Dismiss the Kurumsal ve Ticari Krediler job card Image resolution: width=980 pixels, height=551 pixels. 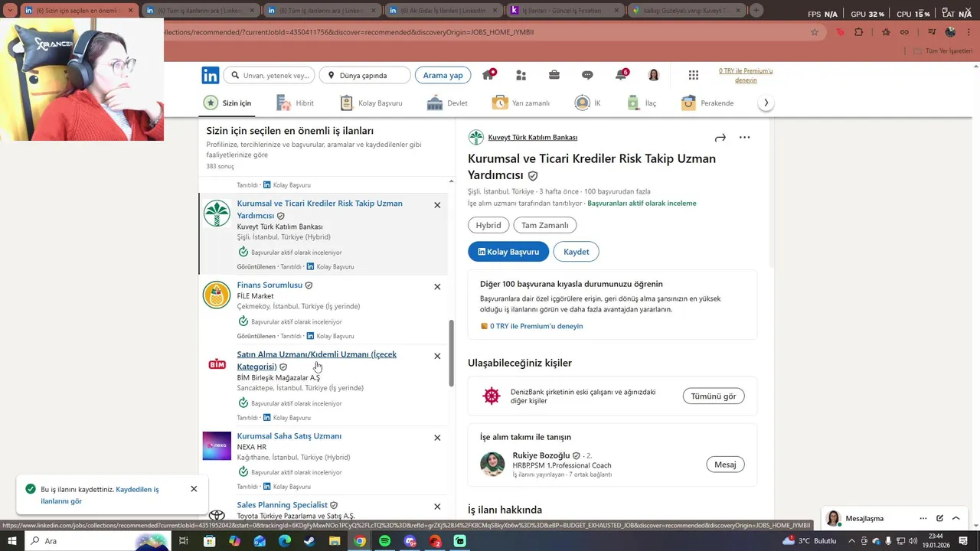437,205
